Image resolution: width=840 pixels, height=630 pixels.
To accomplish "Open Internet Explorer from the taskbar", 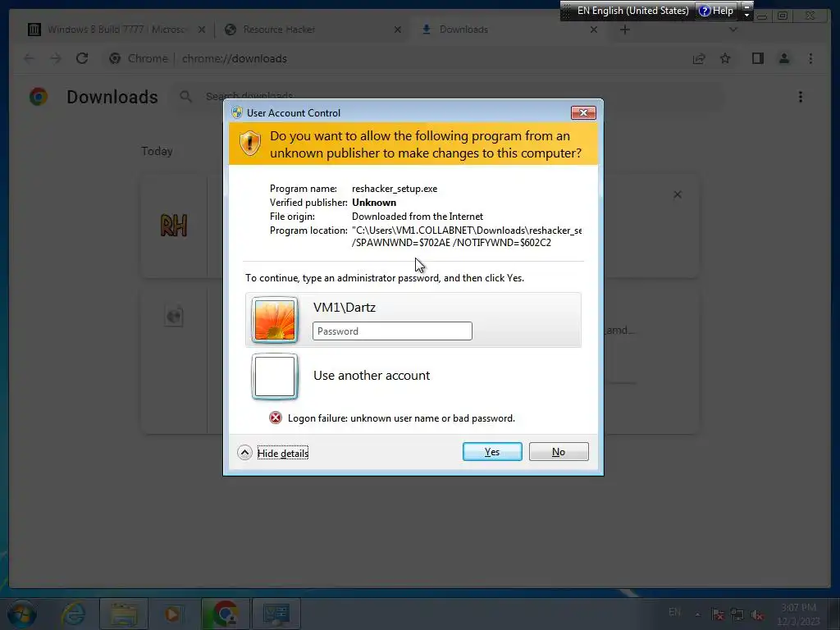I will (x=73, y=614).
